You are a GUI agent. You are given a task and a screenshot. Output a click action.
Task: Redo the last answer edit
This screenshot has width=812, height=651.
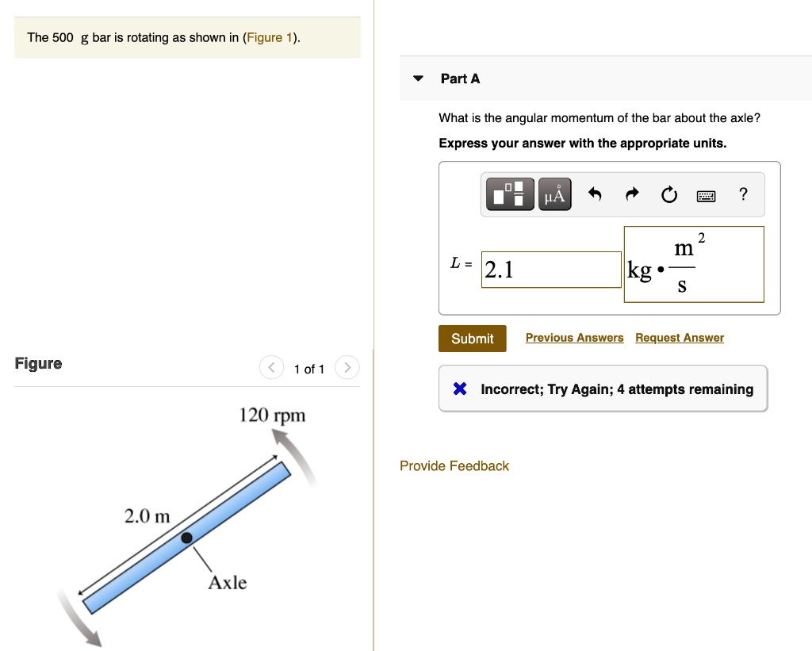631,193
